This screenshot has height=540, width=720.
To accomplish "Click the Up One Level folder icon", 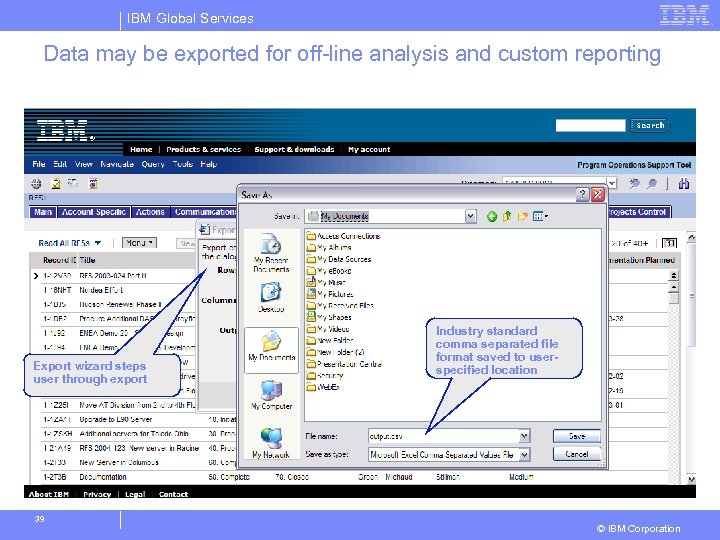I will pyautogui.click(x=507, y=216).
